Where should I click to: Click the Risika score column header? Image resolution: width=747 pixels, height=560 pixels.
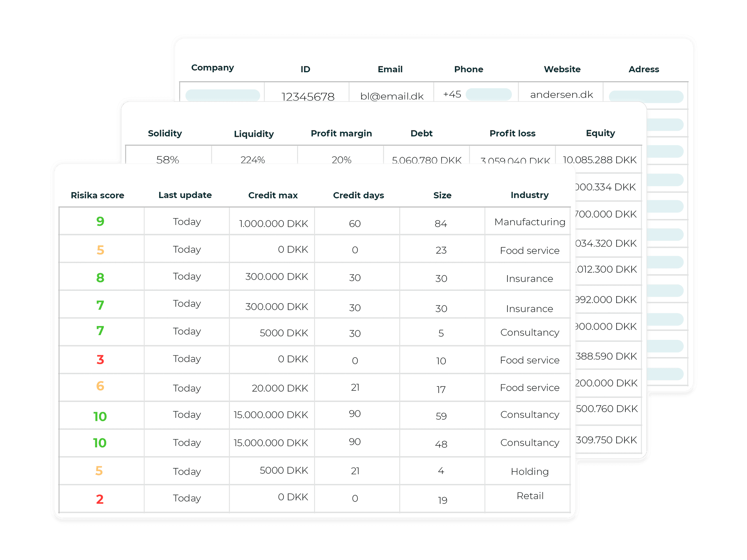tap(97, 195)
